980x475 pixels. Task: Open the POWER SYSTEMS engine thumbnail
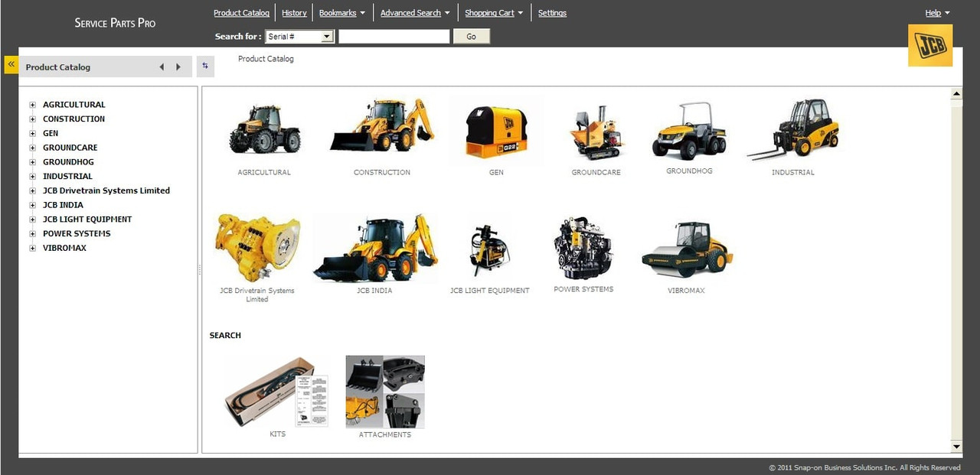tap(583, 248)
